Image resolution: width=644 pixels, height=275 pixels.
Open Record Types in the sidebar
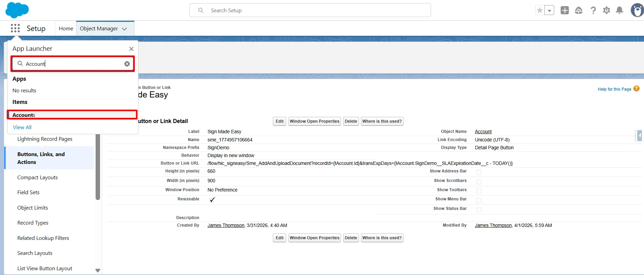pos(33,223)
